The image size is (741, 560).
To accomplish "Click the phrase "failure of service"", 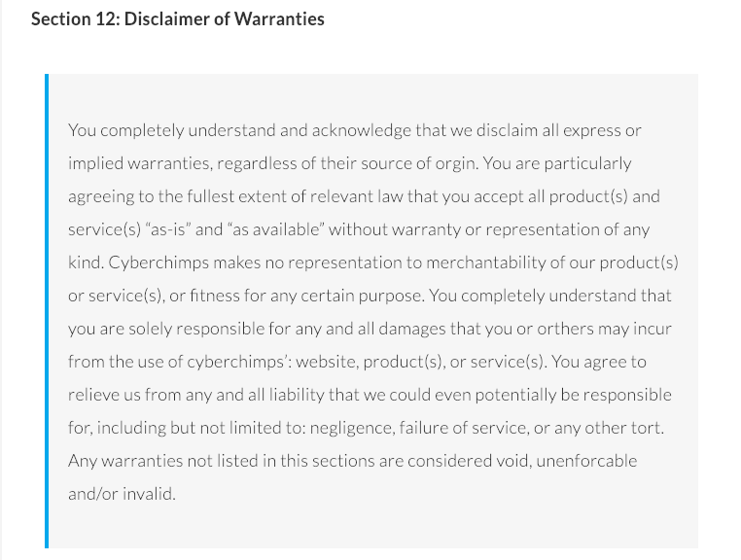I will click(463, 428).
